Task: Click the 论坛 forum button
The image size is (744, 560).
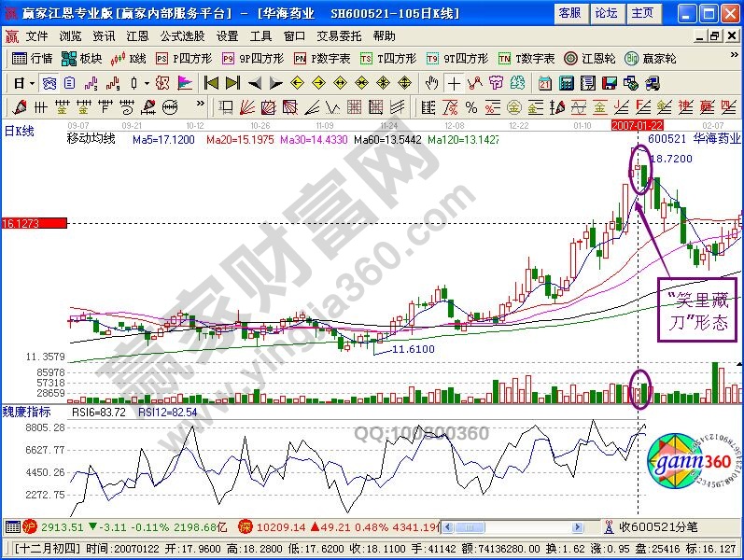Action: pyautogui.click(x=607, y=13)
